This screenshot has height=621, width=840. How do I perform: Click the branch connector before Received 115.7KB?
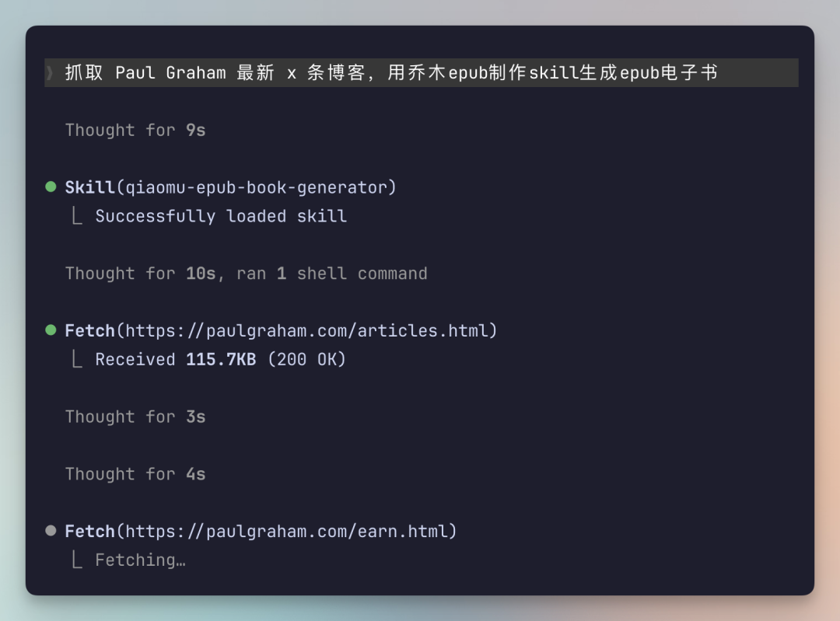(77, 359)
